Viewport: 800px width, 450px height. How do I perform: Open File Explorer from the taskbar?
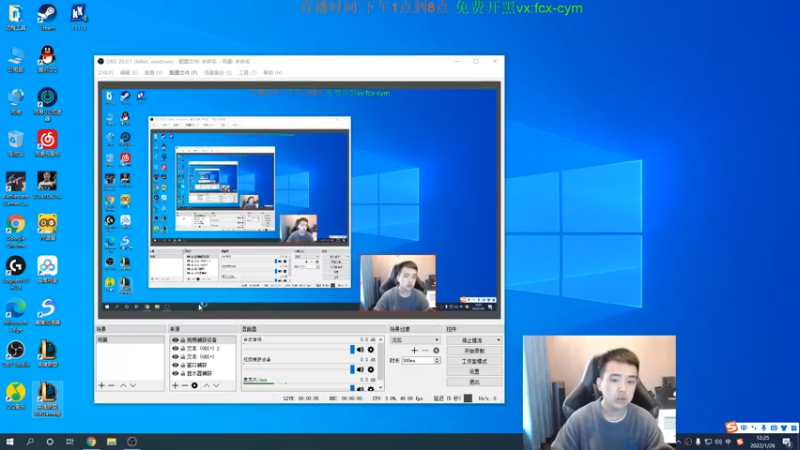pyautogui.click(x=111, y=442)
